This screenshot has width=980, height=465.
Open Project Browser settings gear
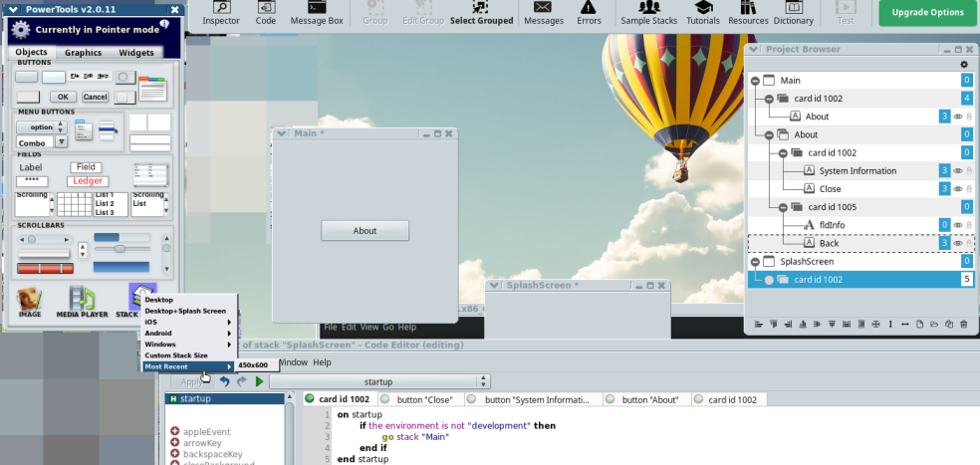[963, 64]
